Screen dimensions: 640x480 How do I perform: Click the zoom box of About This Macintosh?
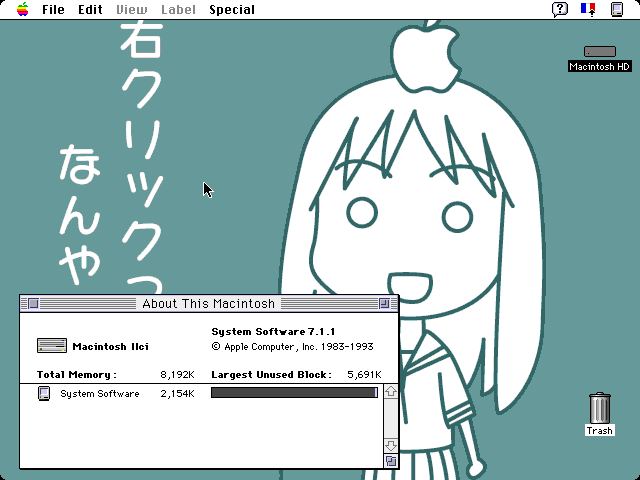(384, 304)
